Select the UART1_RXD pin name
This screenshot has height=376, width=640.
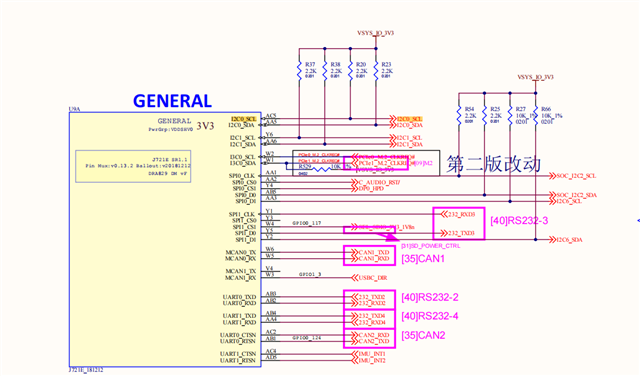pyautogui.click(x=240, y=323)
